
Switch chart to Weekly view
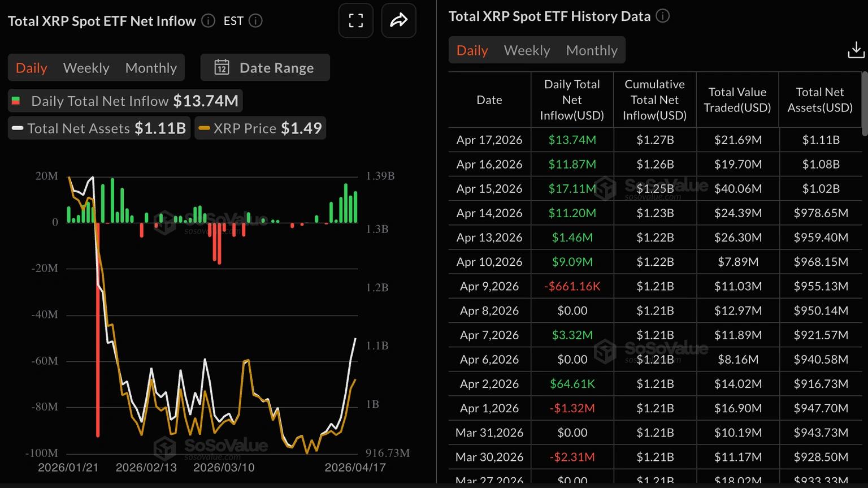click(86, 68)
